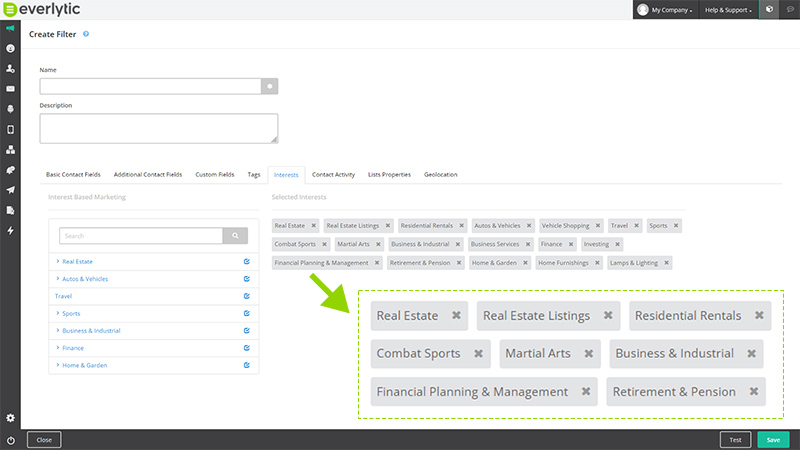Focus the Description text area

(x=159, y=129)
